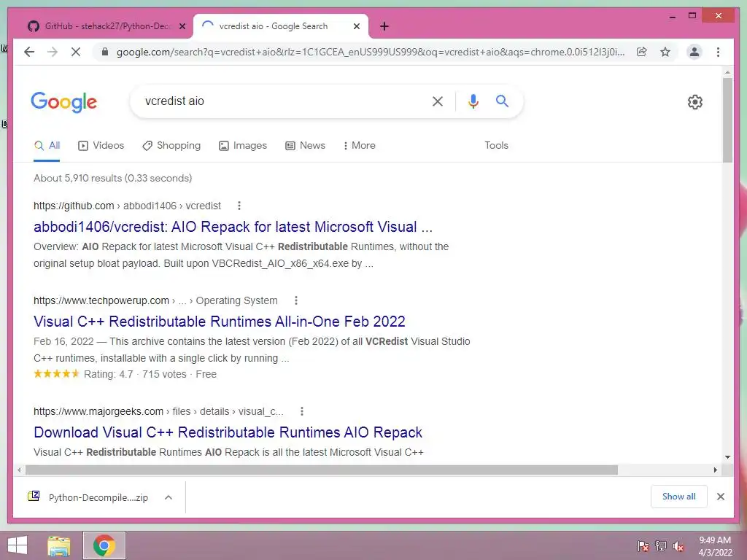Click the github.com abbodi1406 vcredist URL
This screenshot has height=560, width=747.
coord(127,206)
